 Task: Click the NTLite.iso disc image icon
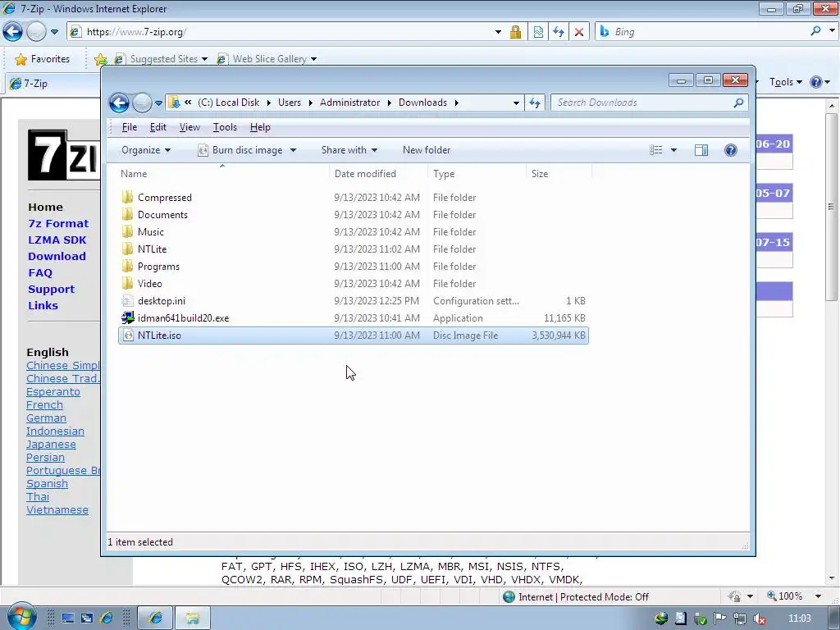[127, 336]
